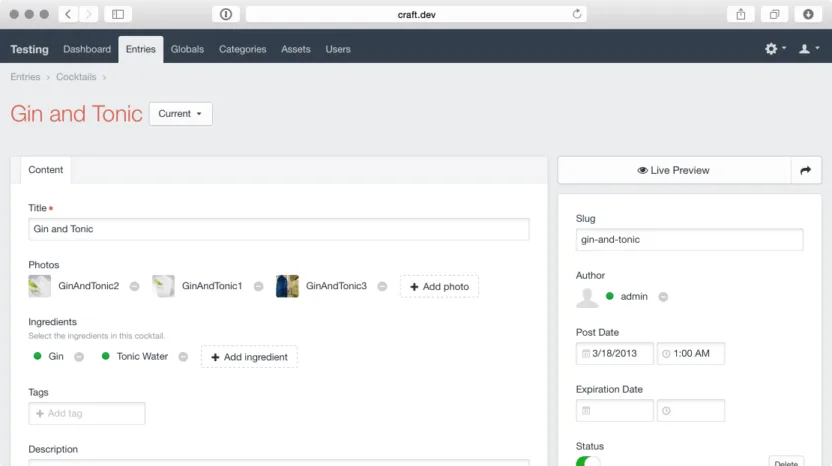Toggle the entry Status switch
This screenshot has width=832, height=466.
(x=588, y=461)
